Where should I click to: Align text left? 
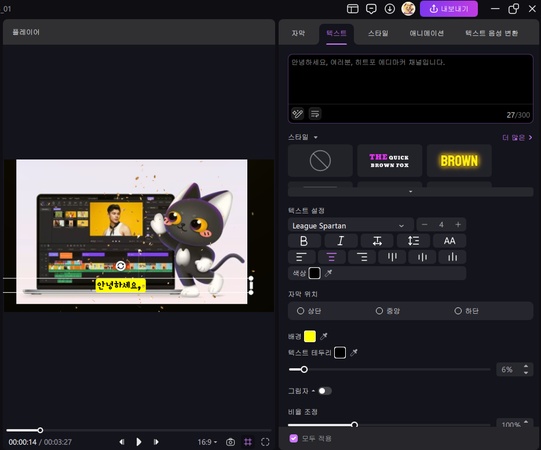(x=302, y=257)
